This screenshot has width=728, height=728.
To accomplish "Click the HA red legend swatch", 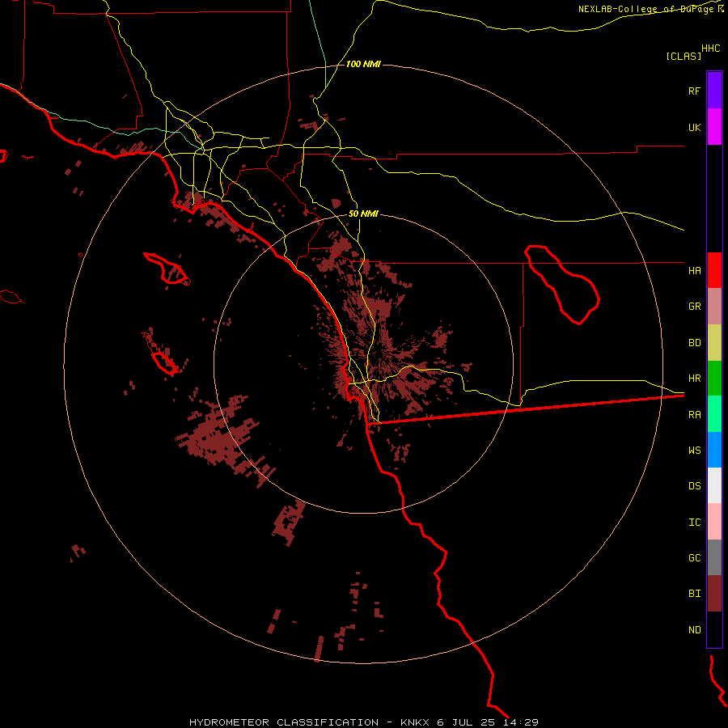I will click(714, 270).
